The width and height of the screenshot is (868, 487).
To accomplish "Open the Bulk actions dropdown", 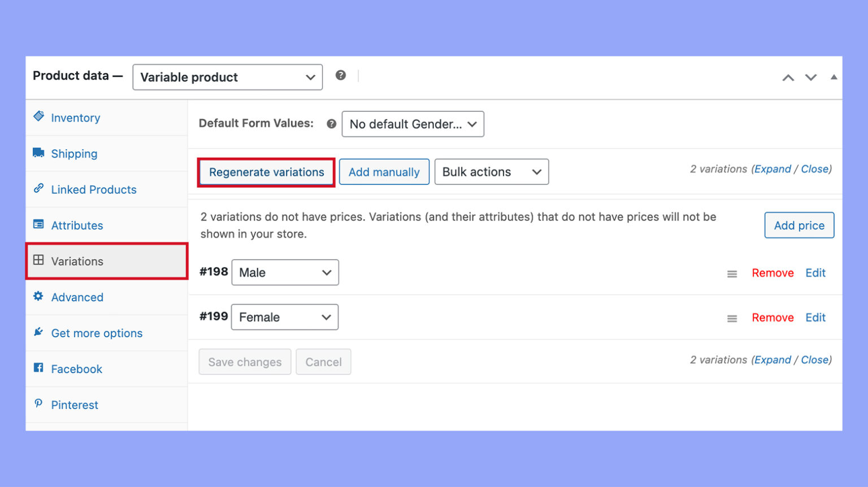I will 491,172.
